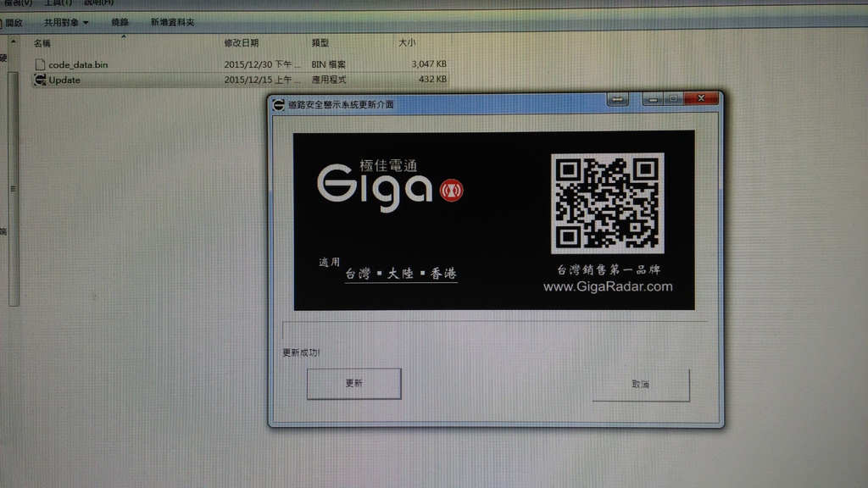
Task: Click the Giga logo in the banner
Action: [x=375, y=187]
